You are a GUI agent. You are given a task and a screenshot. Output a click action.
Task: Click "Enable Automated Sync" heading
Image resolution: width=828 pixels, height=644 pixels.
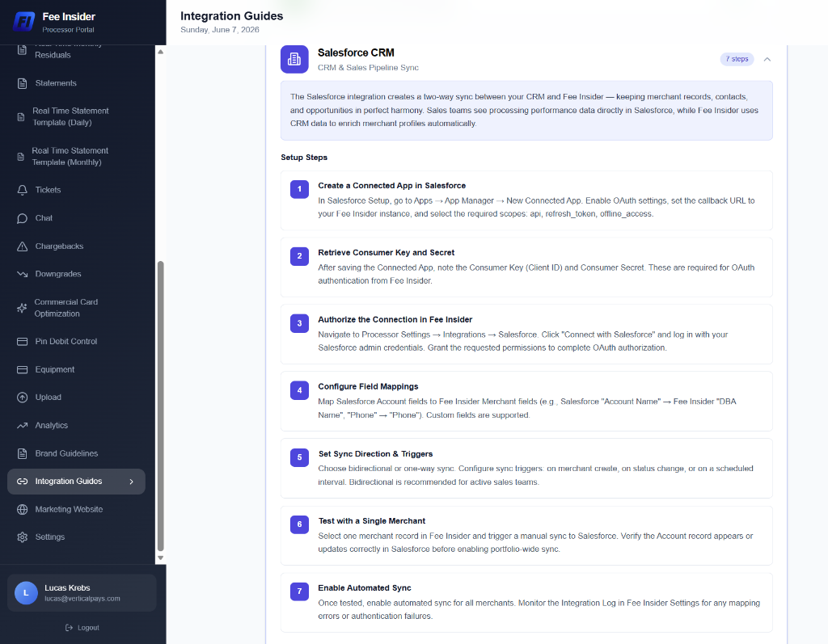[x=365, y=588]
